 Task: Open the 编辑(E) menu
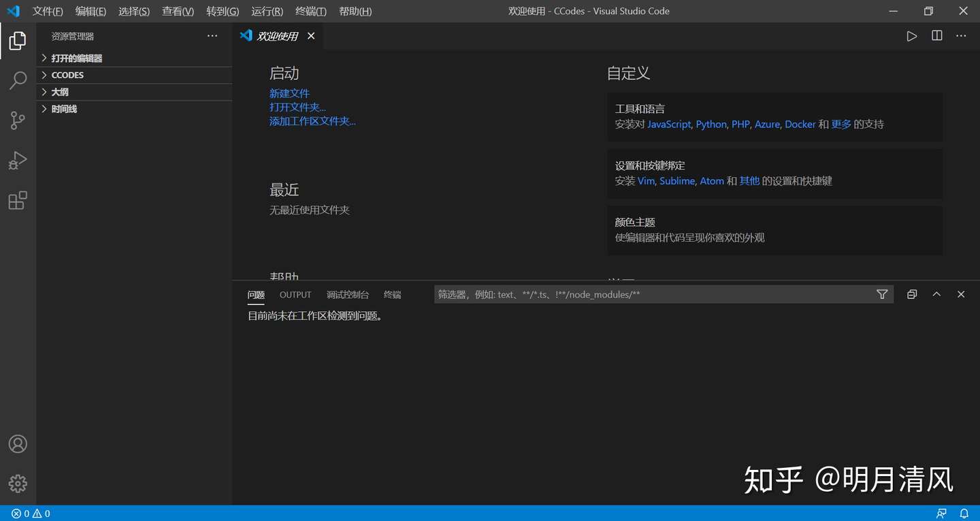tap(91, 12)
